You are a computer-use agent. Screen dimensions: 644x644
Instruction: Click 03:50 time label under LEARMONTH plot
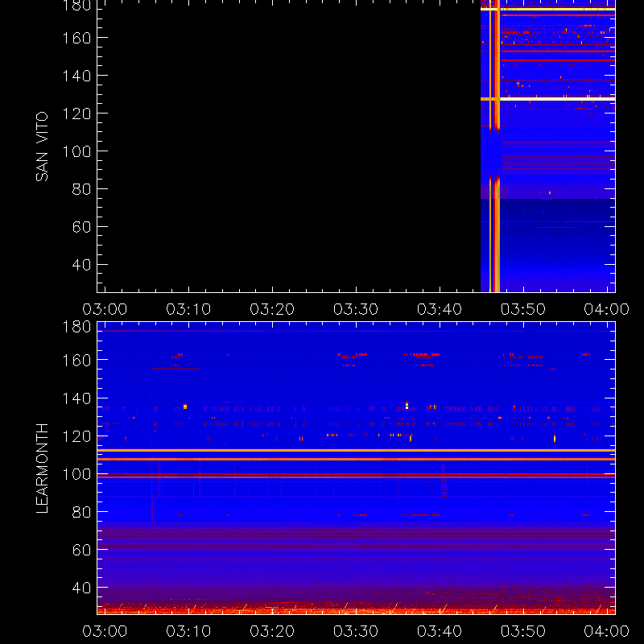point(523,631)
